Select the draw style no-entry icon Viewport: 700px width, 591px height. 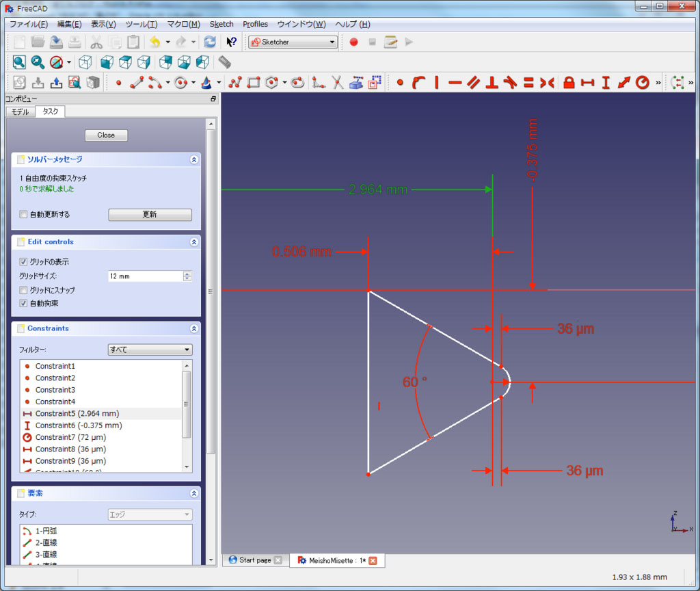[x=56, y=62]
